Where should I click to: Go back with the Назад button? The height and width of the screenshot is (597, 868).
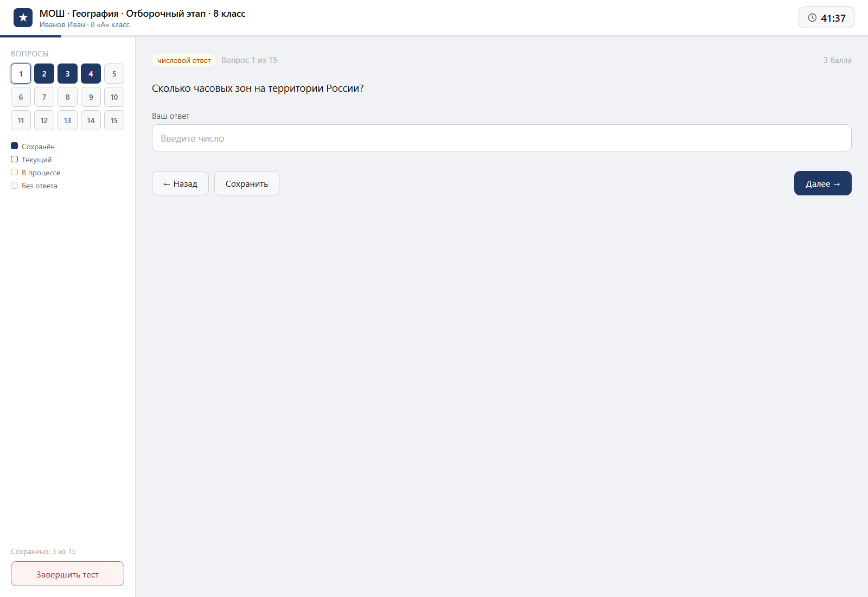click(x=180, y=183)
